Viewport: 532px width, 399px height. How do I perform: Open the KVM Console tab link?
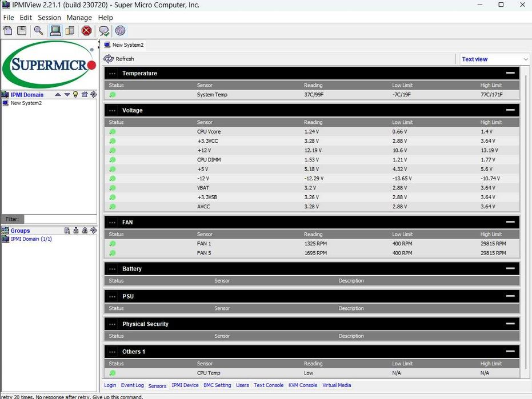pos(303,385)
